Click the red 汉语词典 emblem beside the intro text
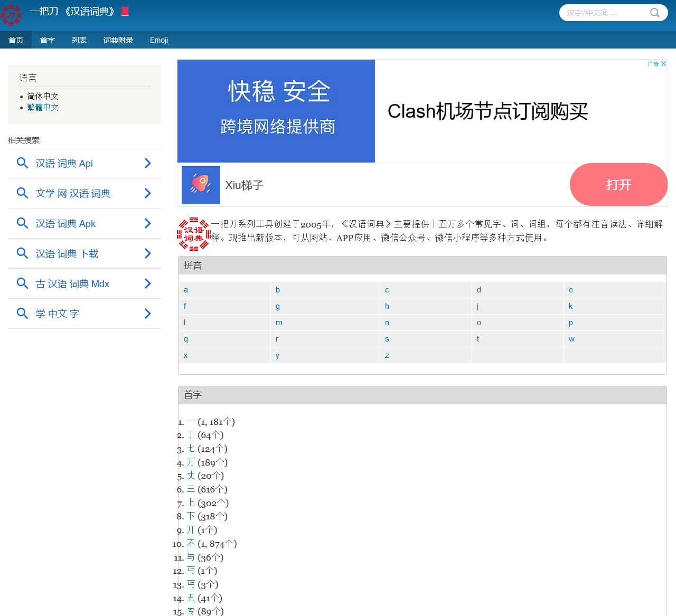Viewport: 676px width, 616px height. [x=193, y=234]
